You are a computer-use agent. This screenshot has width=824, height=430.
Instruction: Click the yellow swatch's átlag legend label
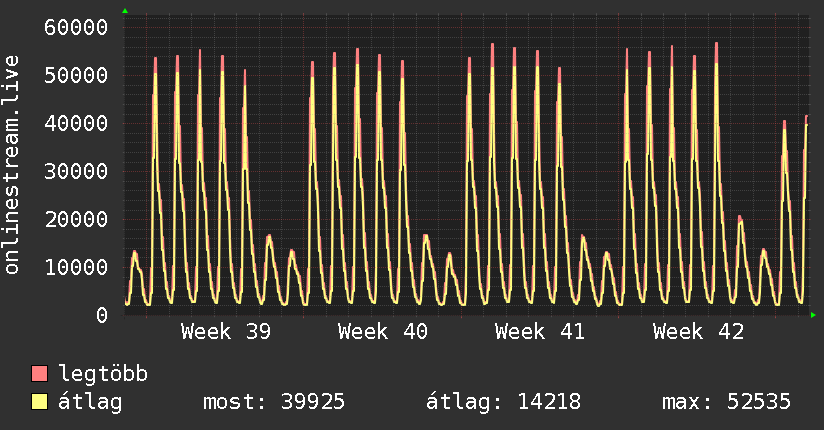click(x=90, y=402)
